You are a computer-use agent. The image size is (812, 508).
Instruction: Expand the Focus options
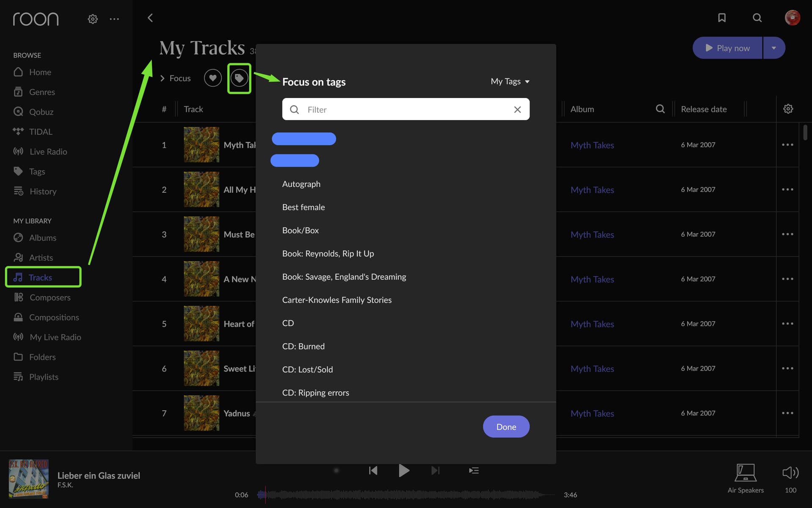point(175,78)
